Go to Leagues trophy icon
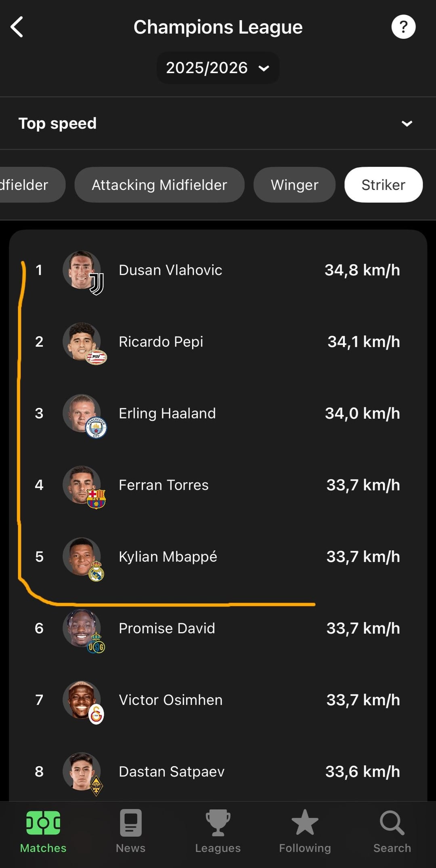 tap(218, 824)
